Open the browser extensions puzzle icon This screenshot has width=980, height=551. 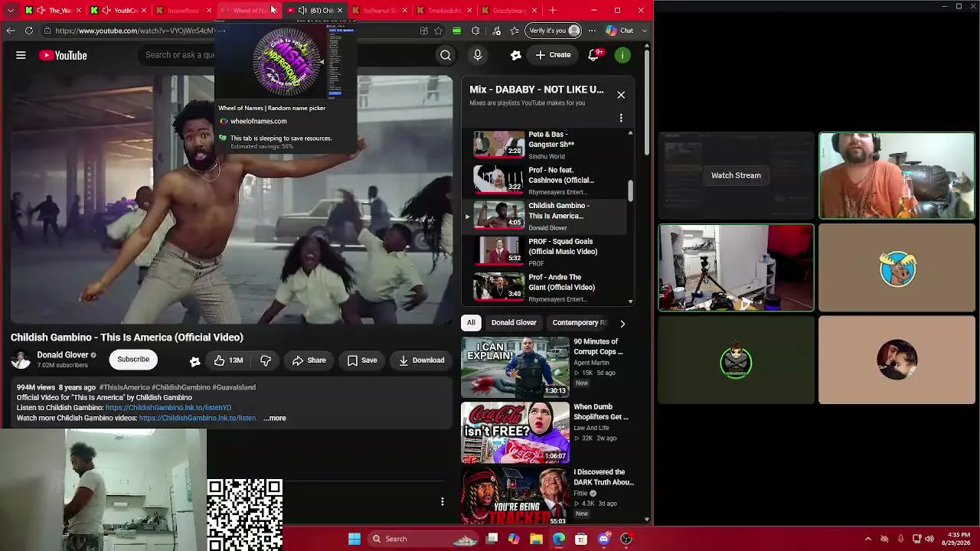[475, 31]
